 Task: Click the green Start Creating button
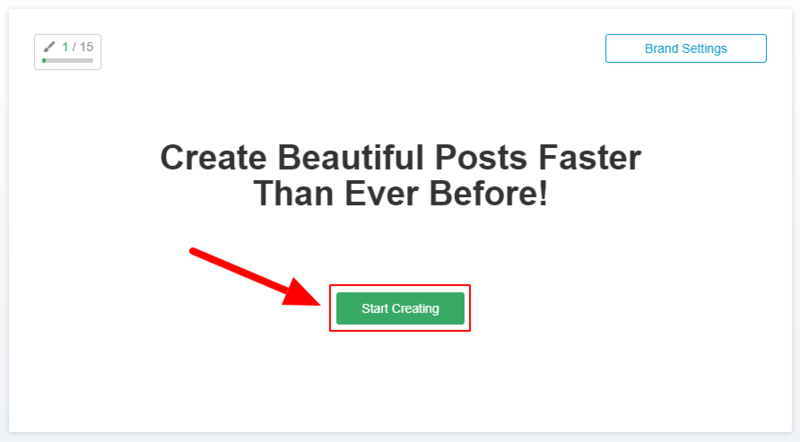[400, 308]
